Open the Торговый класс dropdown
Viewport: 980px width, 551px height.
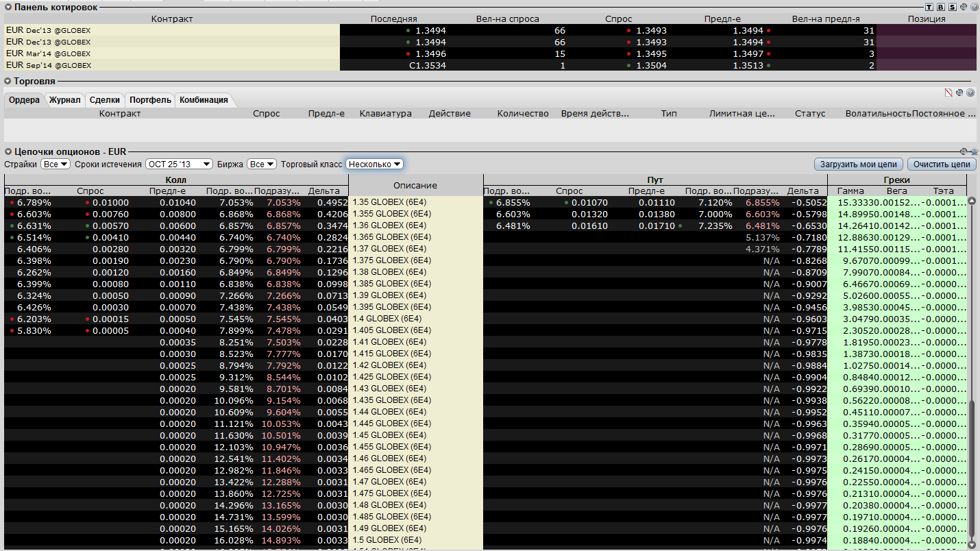[374, 164]
